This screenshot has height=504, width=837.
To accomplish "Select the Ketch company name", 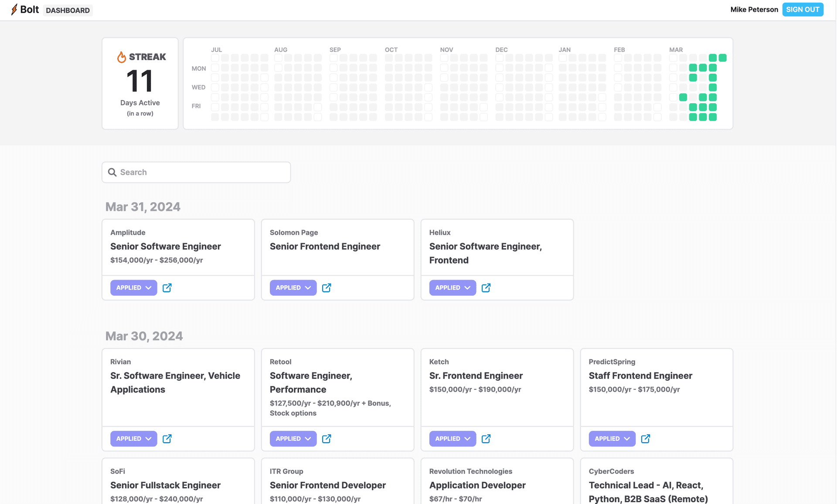I will click(439, 362).
